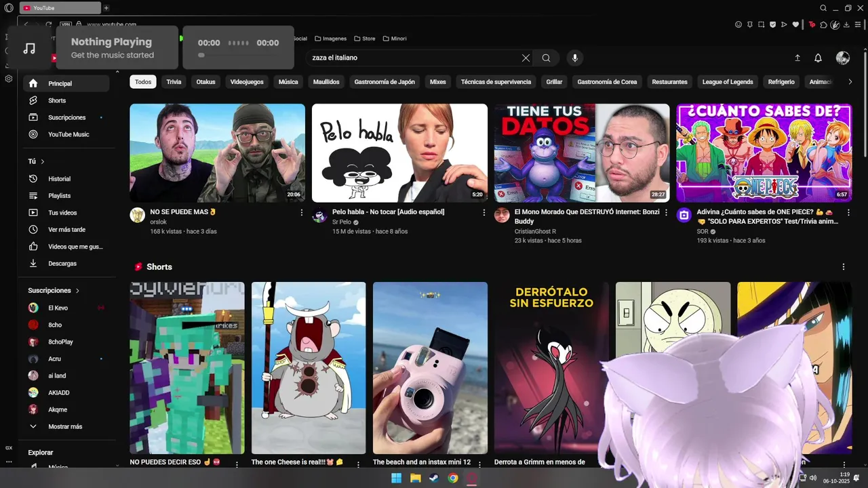Click the music player note icon
This screenshot has height=488, width=868.
pyautogui.click(x=28, y=48)
